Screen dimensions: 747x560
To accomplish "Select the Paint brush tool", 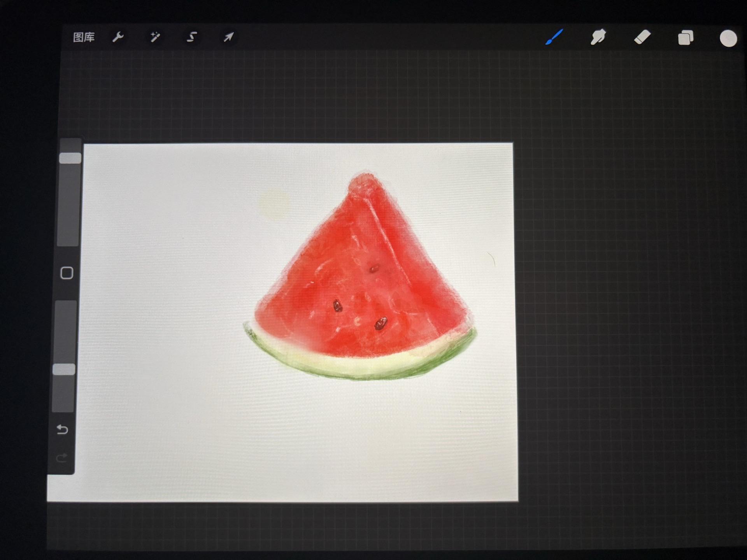I will pos(554,37).
